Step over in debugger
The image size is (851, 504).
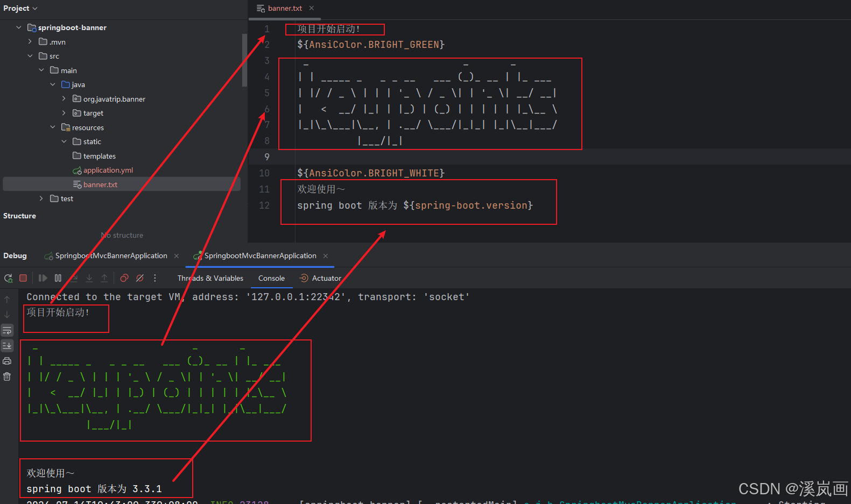tap(74, 278)
